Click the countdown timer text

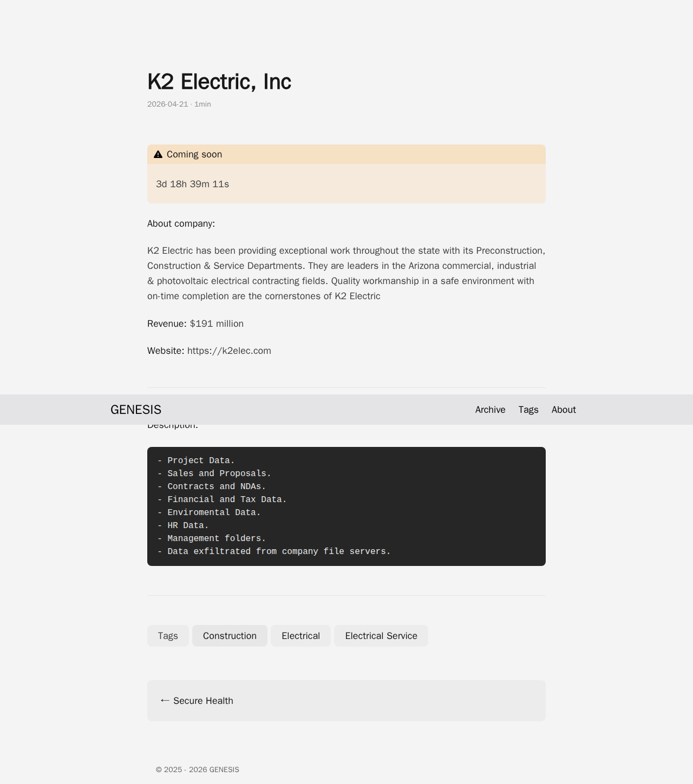click(192, 184)
